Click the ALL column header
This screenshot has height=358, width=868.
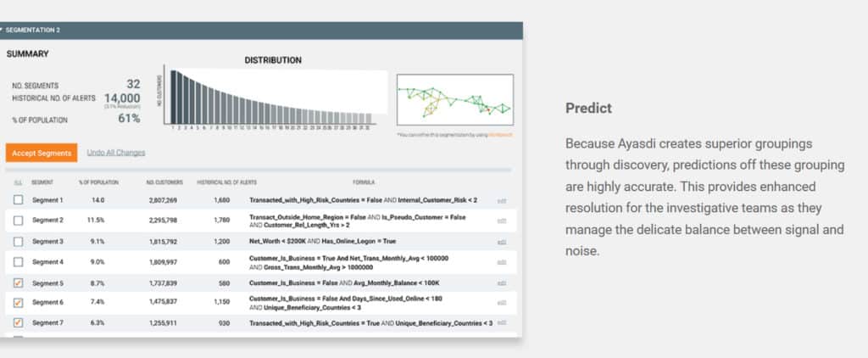click(18, 182)
